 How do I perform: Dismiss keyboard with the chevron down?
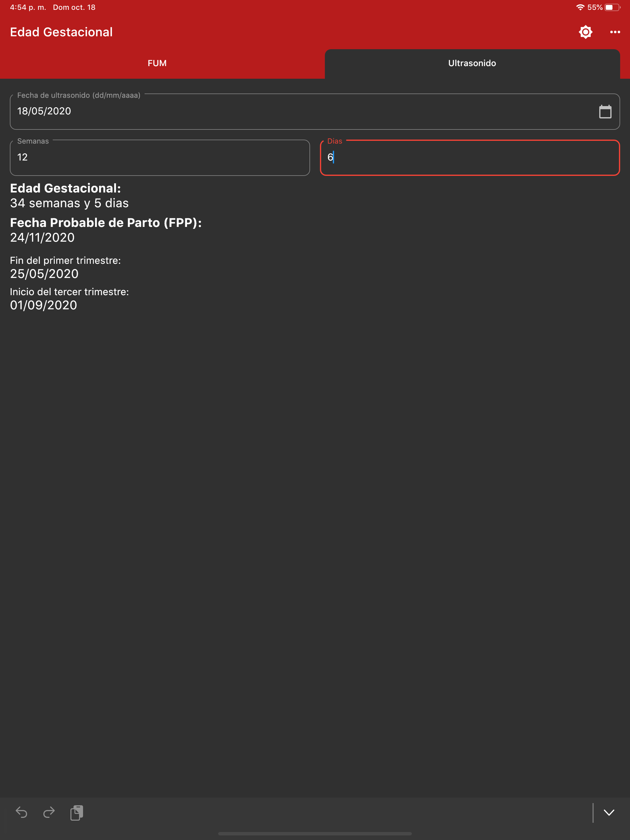pos(609,812)
